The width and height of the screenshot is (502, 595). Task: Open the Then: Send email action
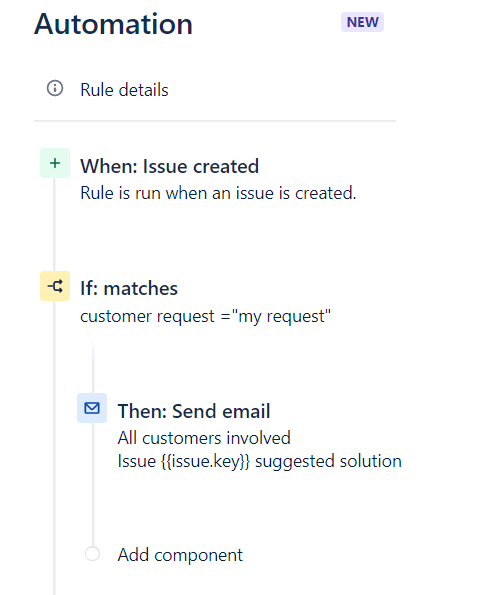(x=194, y=411)
